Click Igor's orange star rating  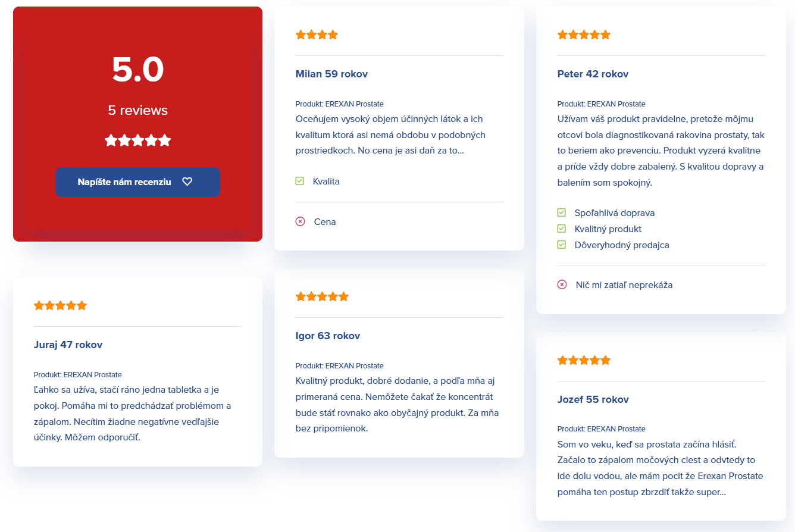(x=322, y=297)
